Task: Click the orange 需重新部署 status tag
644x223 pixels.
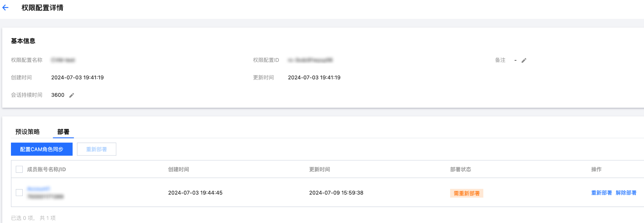Action: [466, 193]
